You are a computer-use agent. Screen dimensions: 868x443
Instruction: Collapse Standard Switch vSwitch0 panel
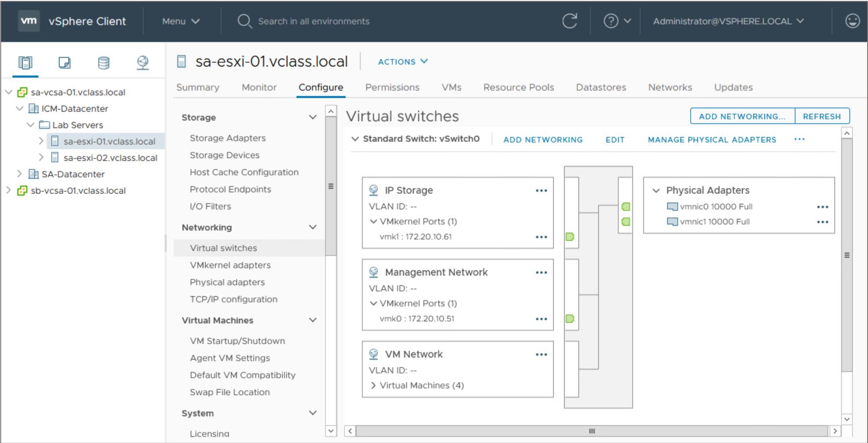(x=355, y=139)
